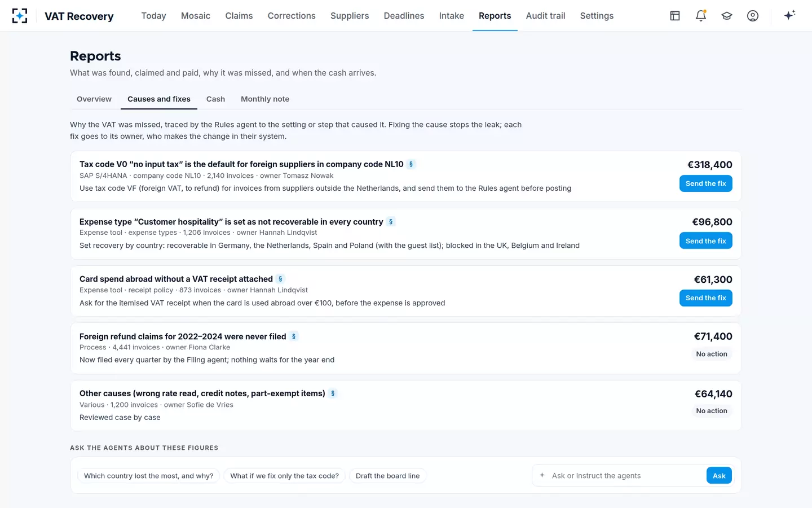Open the user account icon
The height and width of the screenshot is (508, 812).
[753, 16]
